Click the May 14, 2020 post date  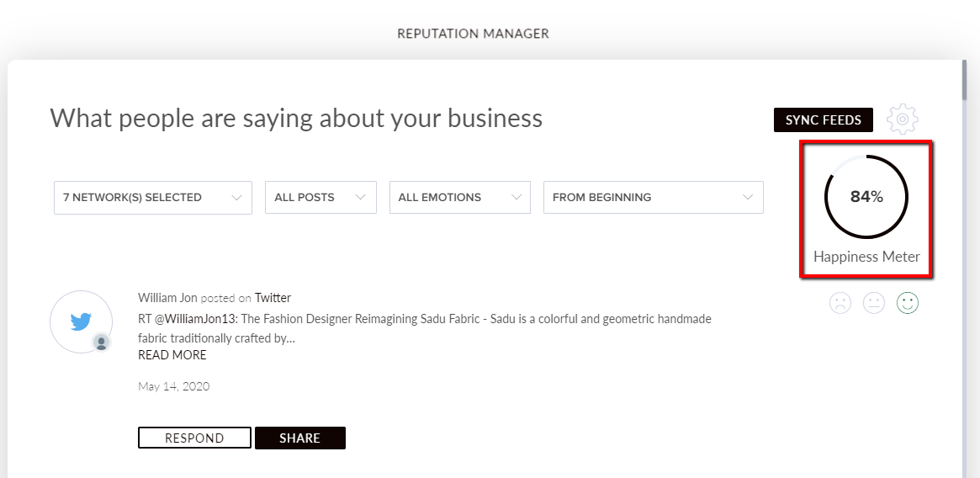click(173, 386)
